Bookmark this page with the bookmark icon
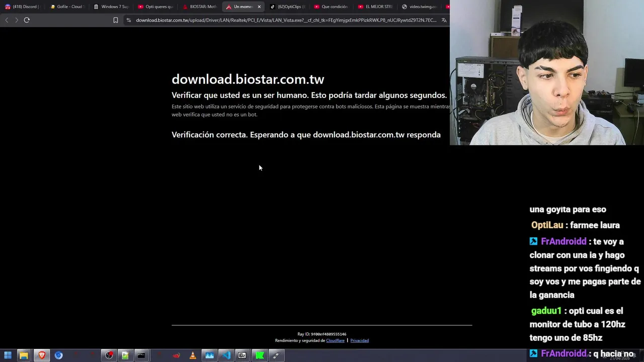The image size is (644, 362). tap(116, 20)
